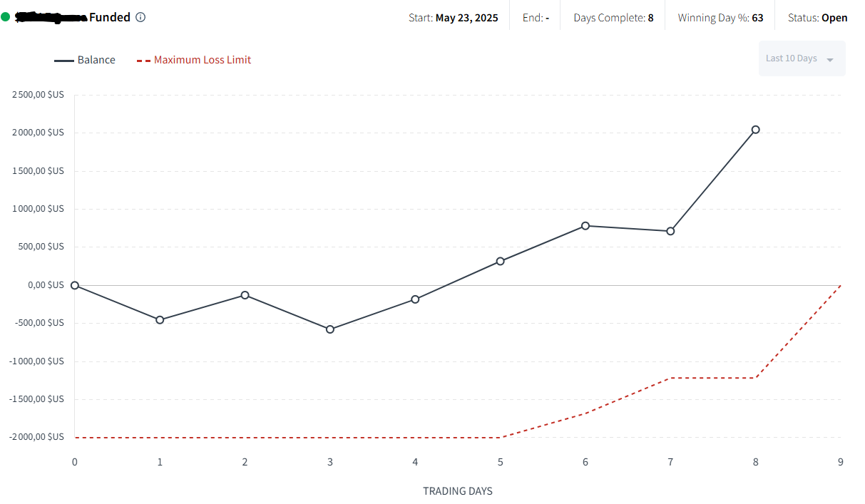Open the Last 10 Days dropdown

coord(801,58)
